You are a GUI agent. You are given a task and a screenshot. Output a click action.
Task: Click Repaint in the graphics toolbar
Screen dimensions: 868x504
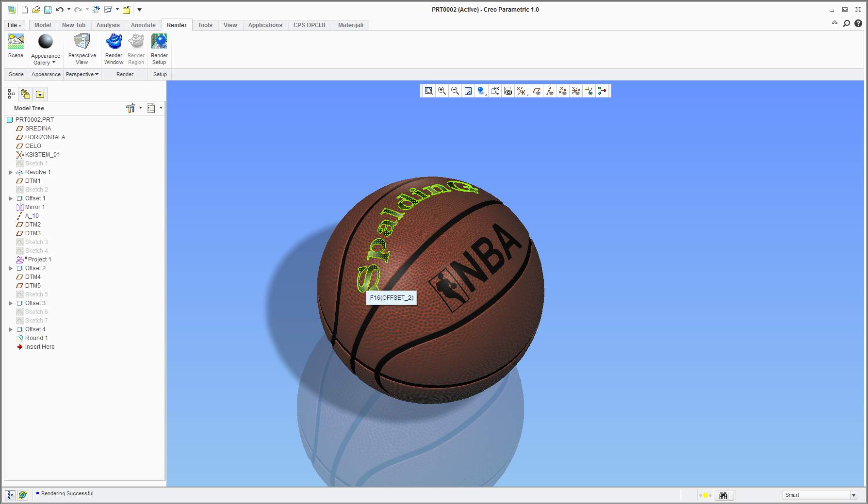(x=468, y=91)
